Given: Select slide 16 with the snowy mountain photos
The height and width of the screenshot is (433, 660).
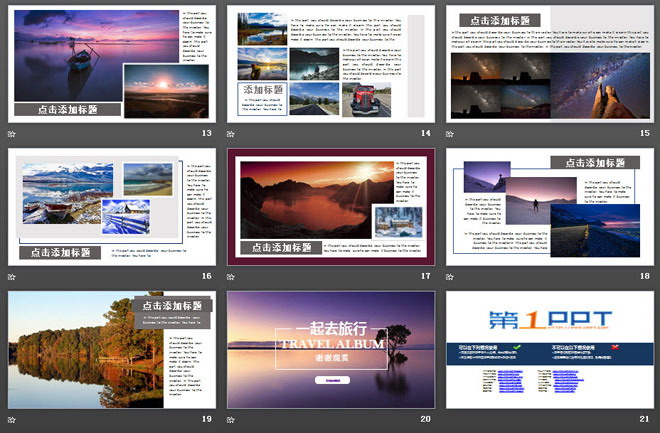Looking at the screenshot, I should [111, 207].
